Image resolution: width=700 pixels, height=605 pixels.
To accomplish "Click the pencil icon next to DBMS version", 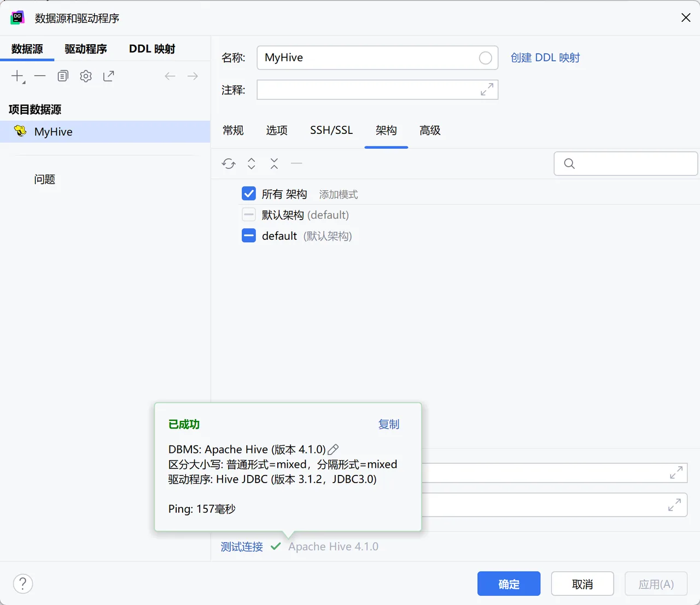I will pyautogui.click(x=333, y=450).
